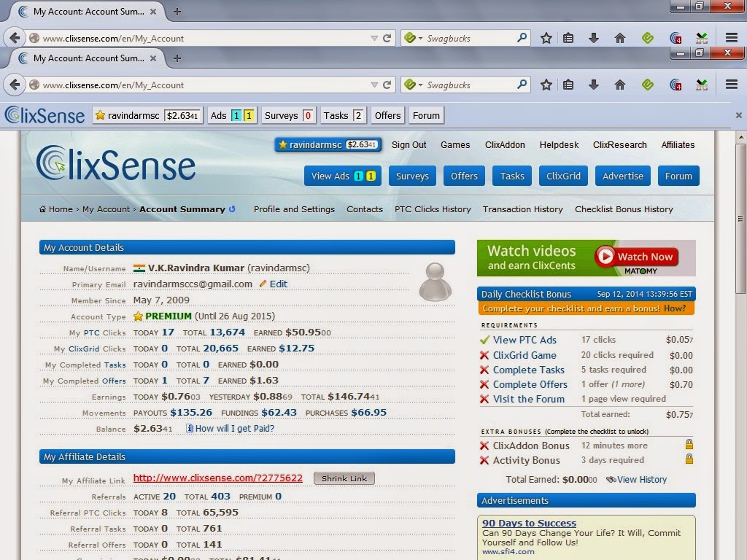Close the ClixSense addon toolbar
The height and width of the screenshot is (560, 747).
[x=738, y=115]
